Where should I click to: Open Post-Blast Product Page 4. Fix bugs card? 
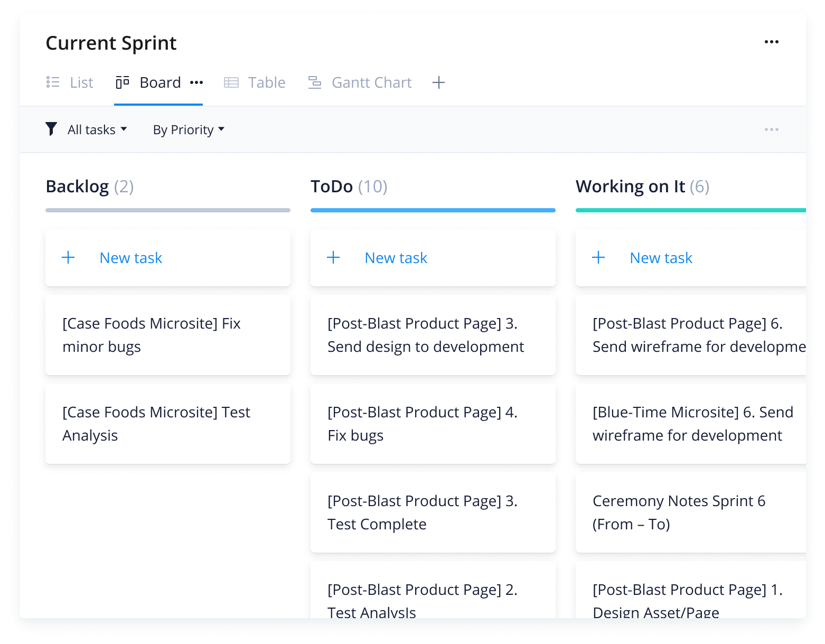click(x=433, y=424)
